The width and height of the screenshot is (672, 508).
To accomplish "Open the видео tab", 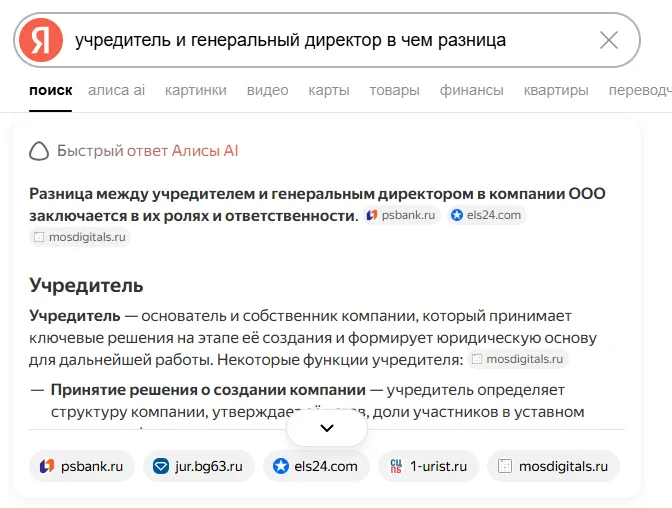I will pyautogui.click(x=267, y=90).
